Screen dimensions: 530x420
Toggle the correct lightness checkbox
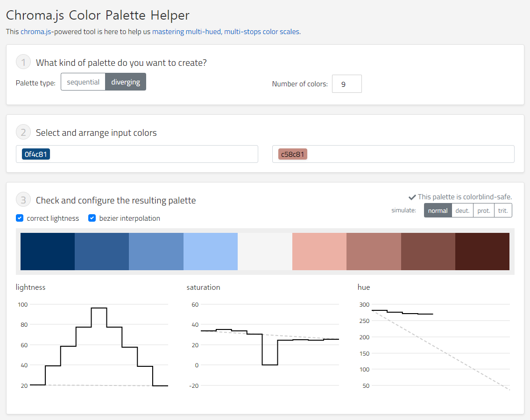20,218
